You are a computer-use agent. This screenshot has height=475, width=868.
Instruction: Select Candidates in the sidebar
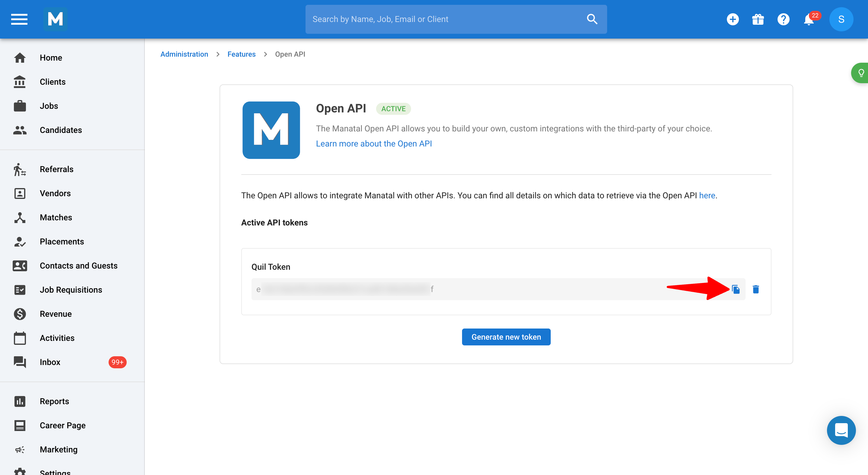coord(72,130)
